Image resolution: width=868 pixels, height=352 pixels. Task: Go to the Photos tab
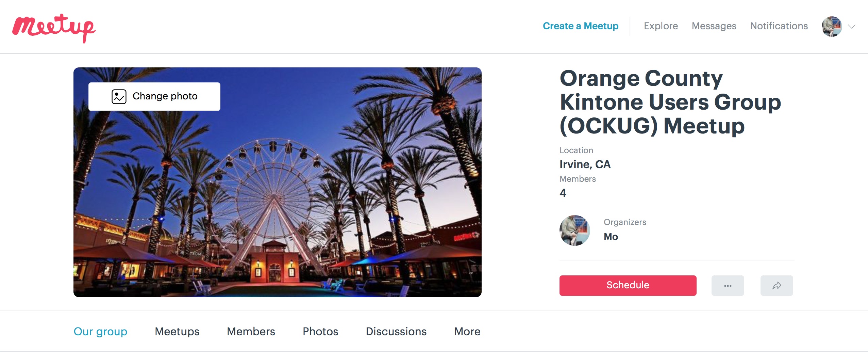(320, 331)
